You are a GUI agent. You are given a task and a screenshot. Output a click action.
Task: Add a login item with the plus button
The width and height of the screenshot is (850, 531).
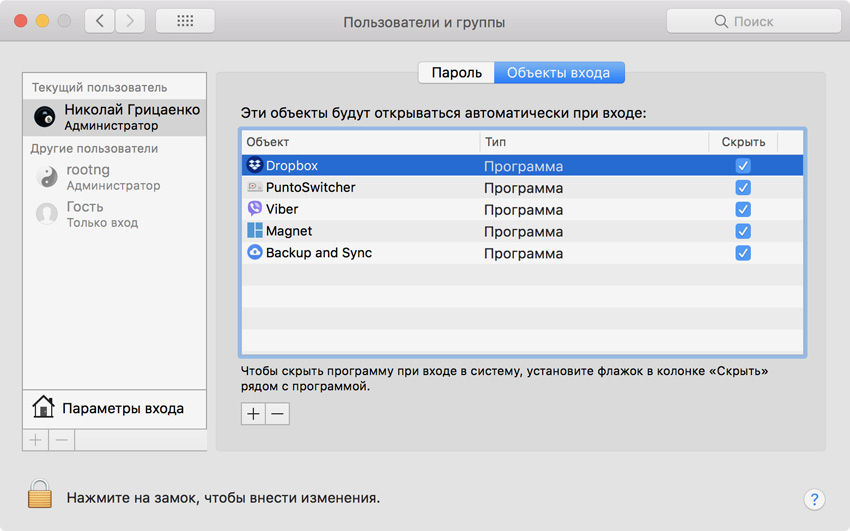click(x=253, y=414)
